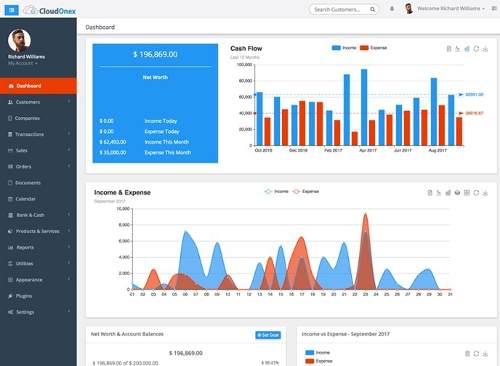Image resolution: width=500 pixels, height=366 pixels.
Task: Restore the Cash Flow chart
Action: click(x=476, y=49)
